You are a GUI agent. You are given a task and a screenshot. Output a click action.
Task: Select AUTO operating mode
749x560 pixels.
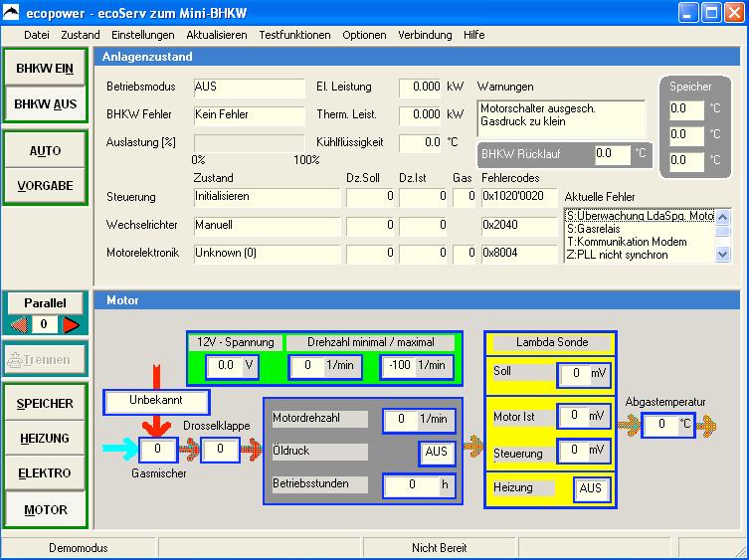pyautogui.click(x=45, y=151)
